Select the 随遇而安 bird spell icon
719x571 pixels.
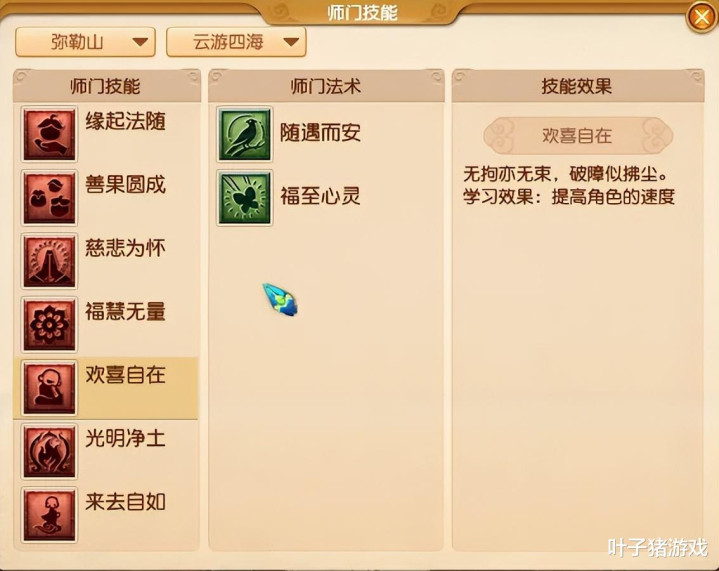[x=244, y=134]
